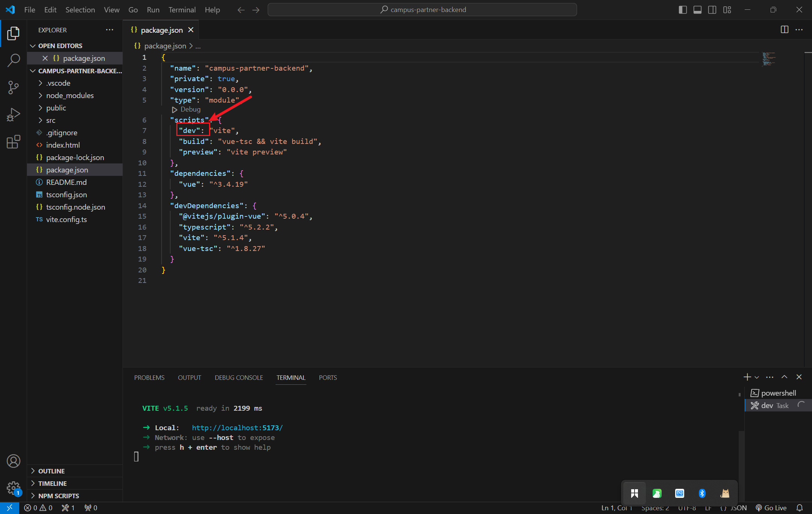This screenshot has height=514, width=812.
Task: Select the PROBLEMS tab in panel
Action: point(150,377)
